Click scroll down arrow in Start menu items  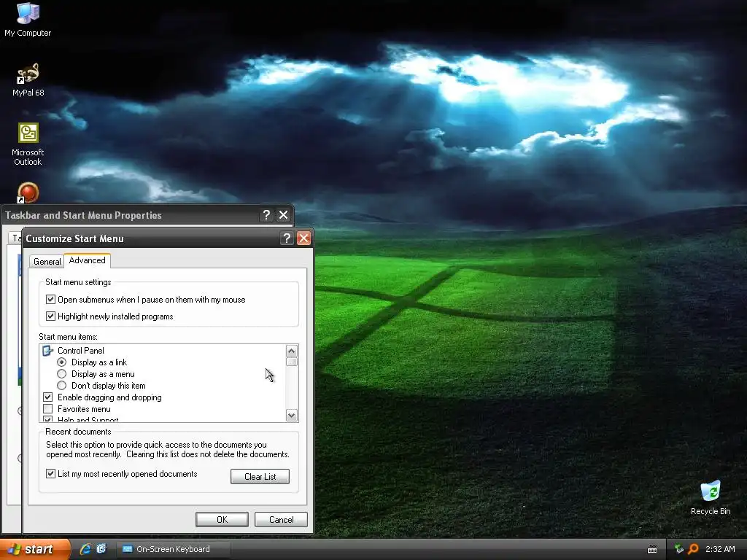tap(292, 415)
